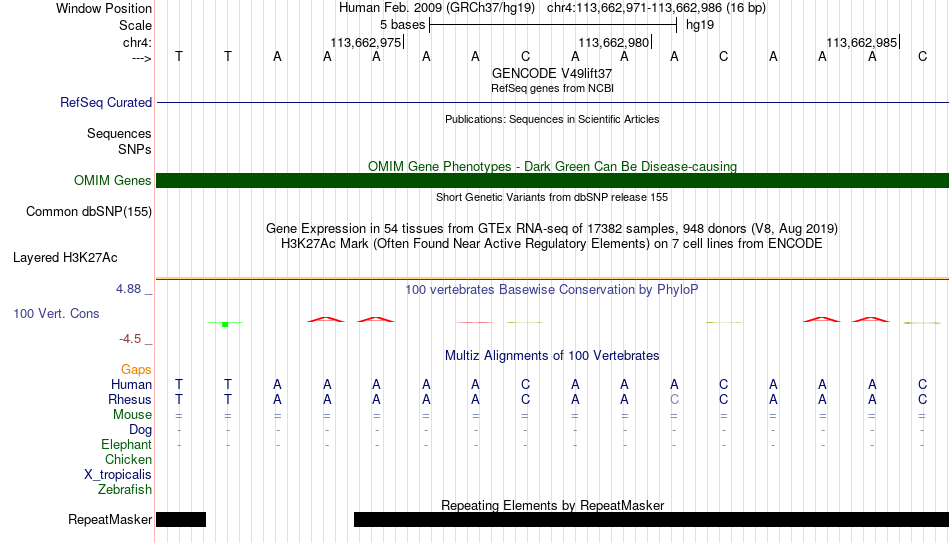Click 100 vertebrates Basewise Conservation by PhyloP title
This screenshot has height=543, width=950.
tap(551, 290)
